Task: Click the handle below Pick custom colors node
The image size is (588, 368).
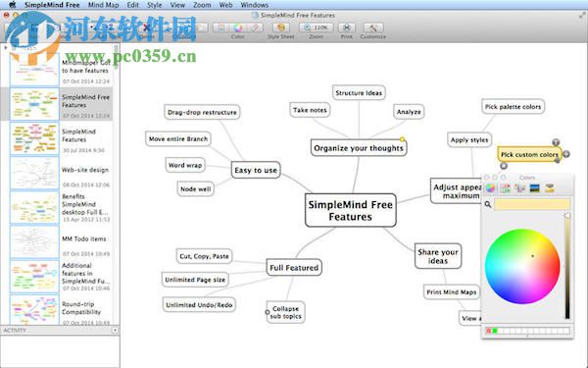Action: click(504, 166)
